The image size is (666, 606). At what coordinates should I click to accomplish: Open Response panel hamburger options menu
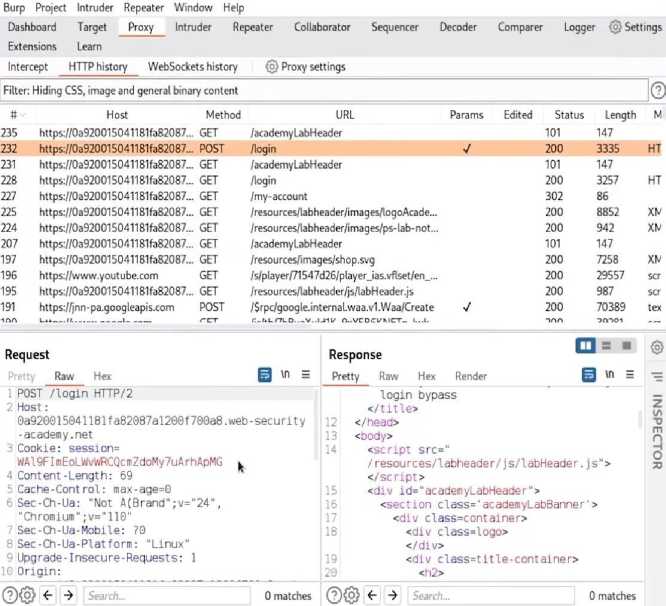(629, 376)
